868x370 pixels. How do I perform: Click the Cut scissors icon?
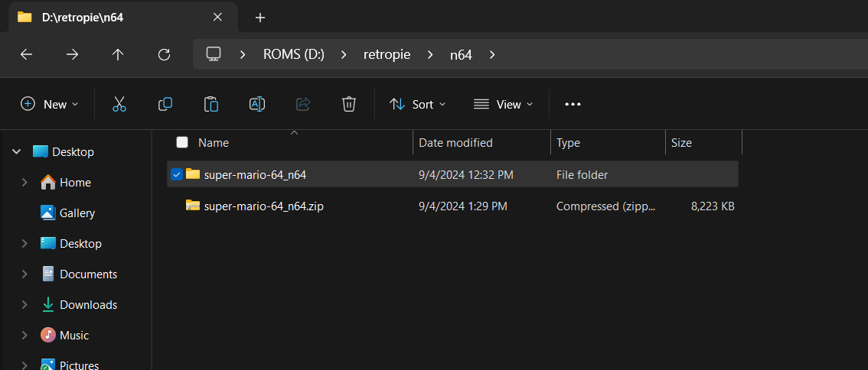[119, 104]
